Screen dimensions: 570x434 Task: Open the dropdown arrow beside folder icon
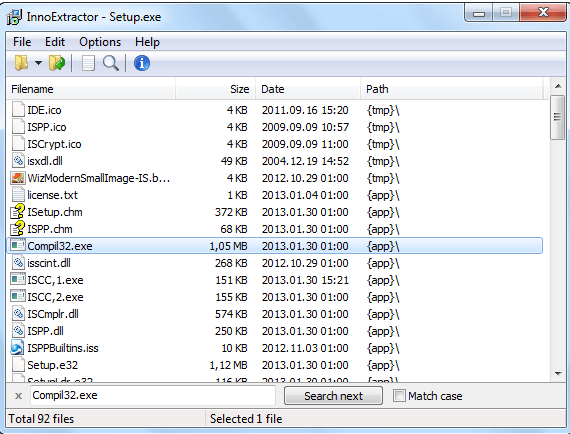point(38,63)
